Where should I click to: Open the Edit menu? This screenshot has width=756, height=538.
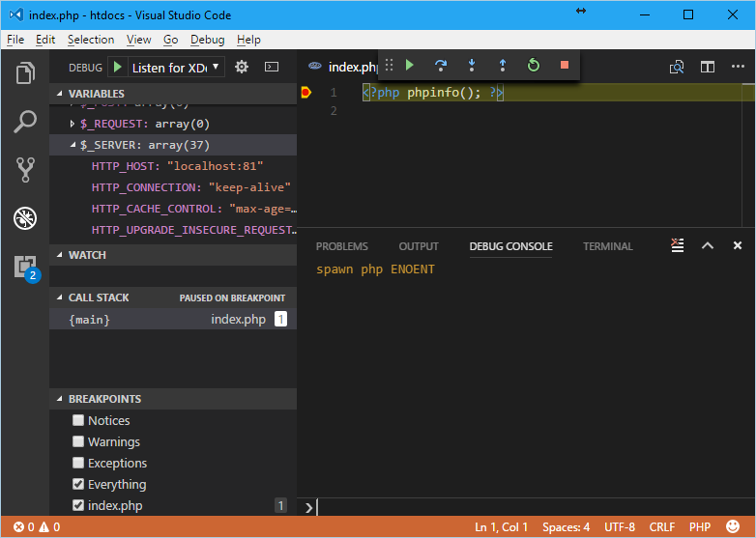point(45,40)
